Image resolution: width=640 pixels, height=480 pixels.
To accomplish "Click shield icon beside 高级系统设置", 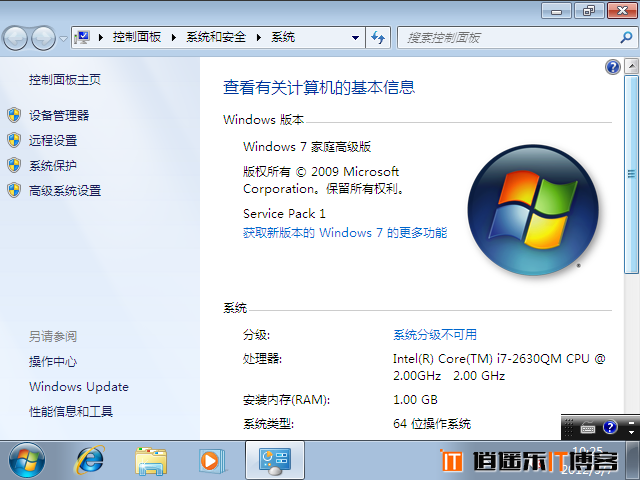I will [x=14, y=190].
